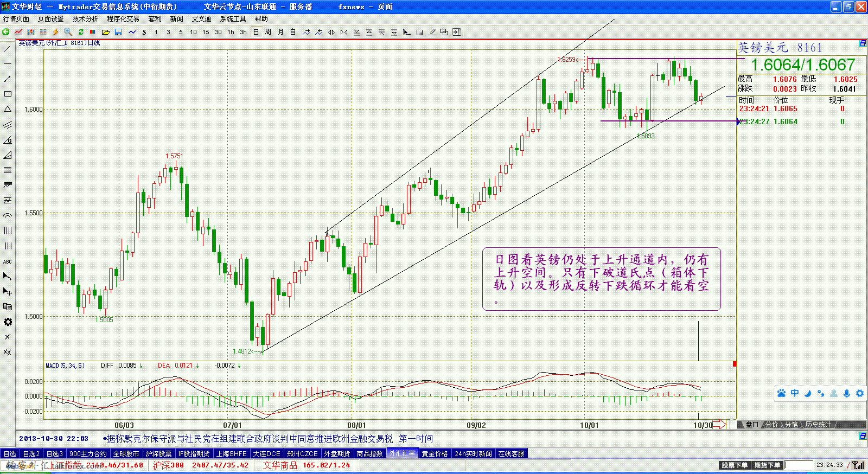
Task: Select the rectangle drawing tool
Action: (x=8, y=94)
